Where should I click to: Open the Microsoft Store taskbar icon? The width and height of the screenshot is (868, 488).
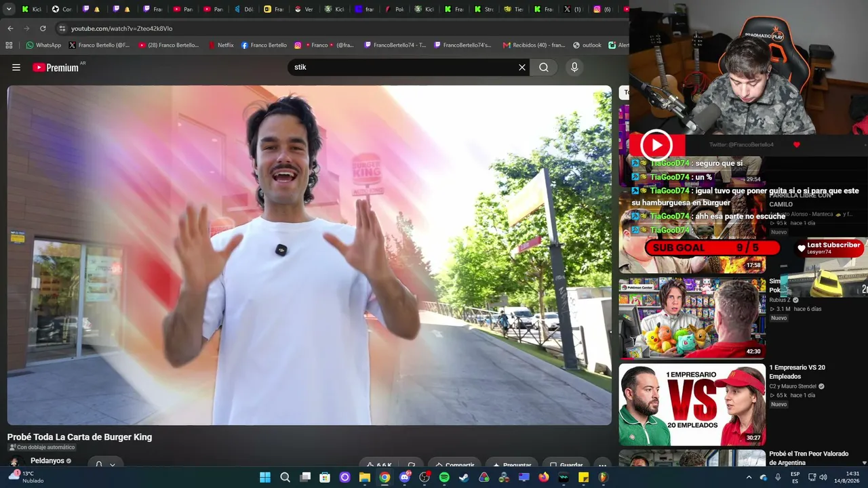coord(325,477)
